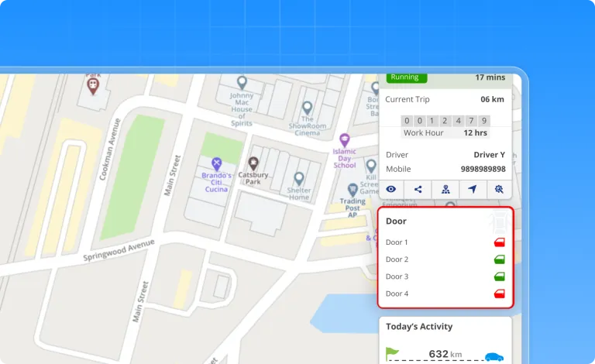Click the green Door 3 status icon
The image size is (595, 364).
point(500,276)
